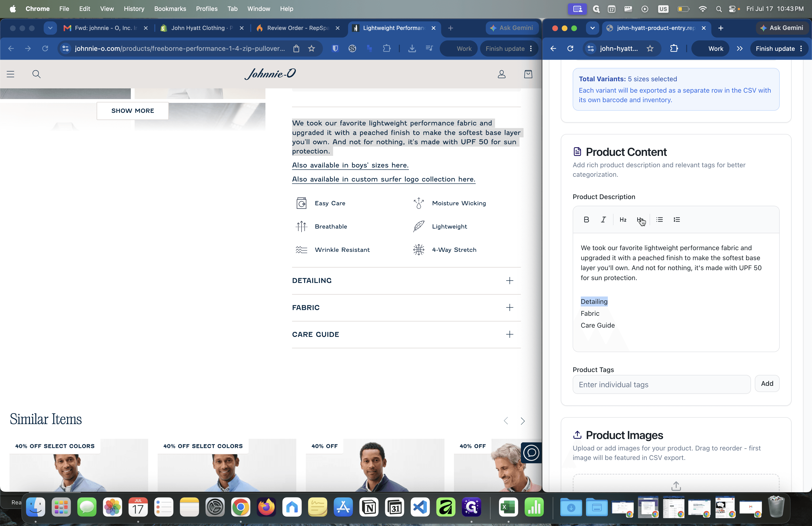Click the Add tag button
This screenshot has width=812, height=526.
(767, 383)
